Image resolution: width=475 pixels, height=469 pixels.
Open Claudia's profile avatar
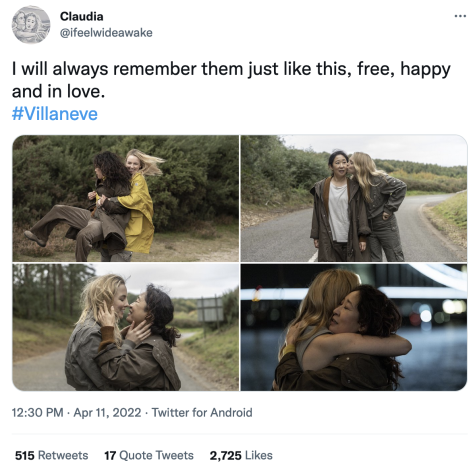[31, 25]
